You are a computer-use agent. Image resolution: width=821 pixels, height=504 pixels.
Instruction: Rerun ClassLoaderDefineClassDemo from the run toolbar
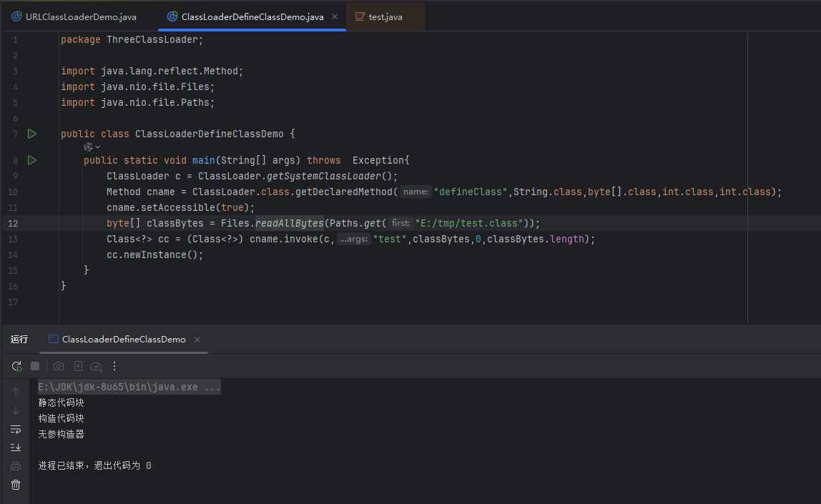[16, 366]
